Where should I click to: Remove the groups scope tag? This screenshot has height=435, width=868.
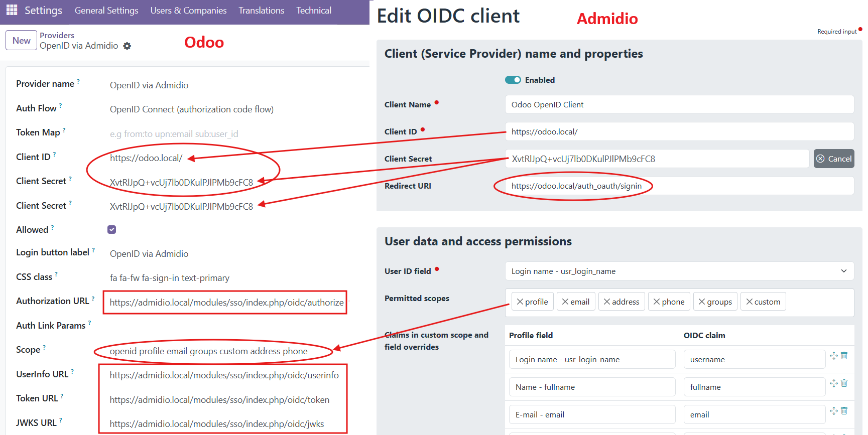tap(702, 302)
